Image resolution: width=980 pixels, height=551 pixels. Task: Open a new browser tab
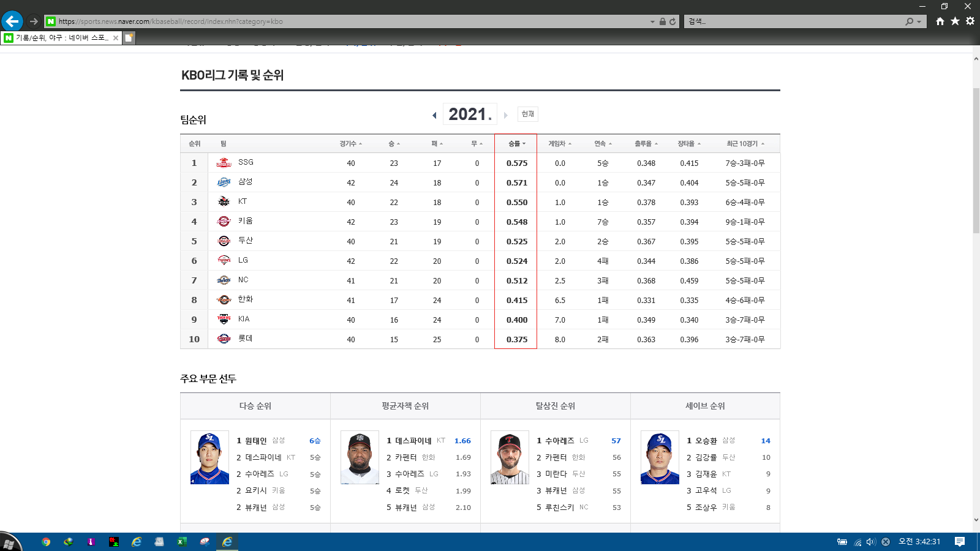(x=129, y=38)
